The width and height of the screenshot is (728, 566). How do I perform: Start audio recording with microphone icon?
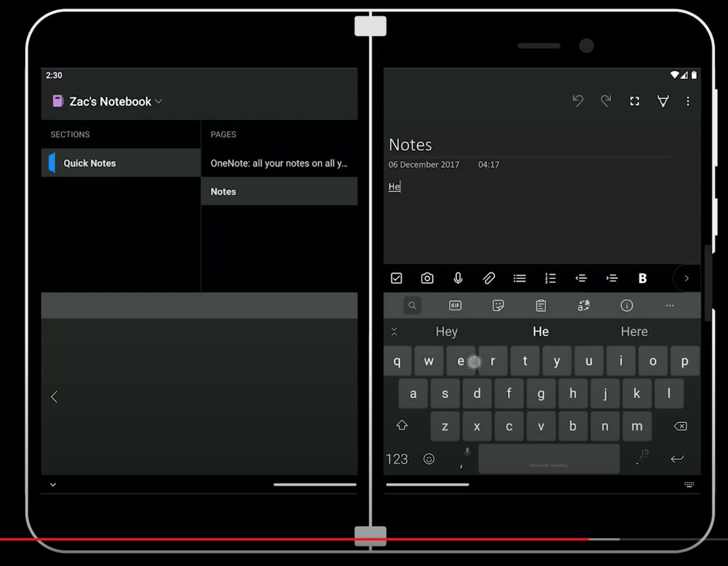tap(458, 278)
